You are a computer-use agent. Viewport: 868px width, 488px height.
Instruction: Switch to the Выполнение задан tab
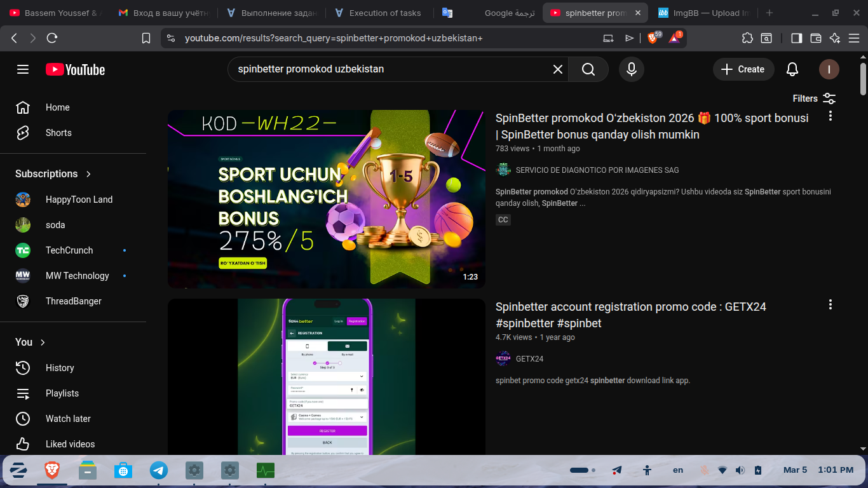[271, 13]
